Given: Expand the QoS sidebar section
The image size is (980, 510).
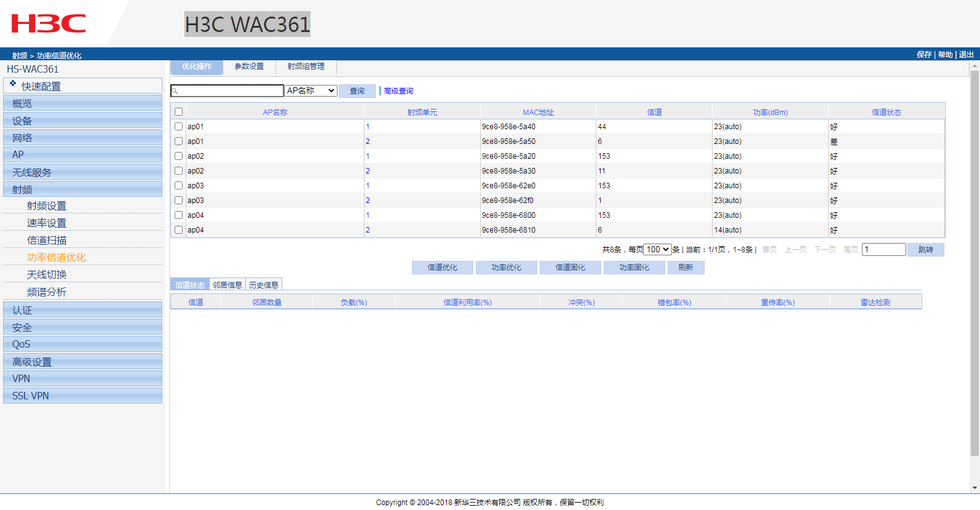Looking at the screenshot, I should 82,345.
